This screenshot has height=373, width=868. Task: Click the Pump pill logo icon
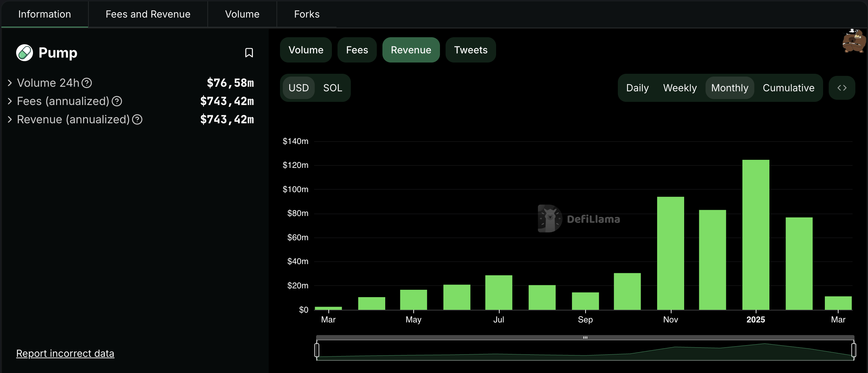(x=25, y=53)
